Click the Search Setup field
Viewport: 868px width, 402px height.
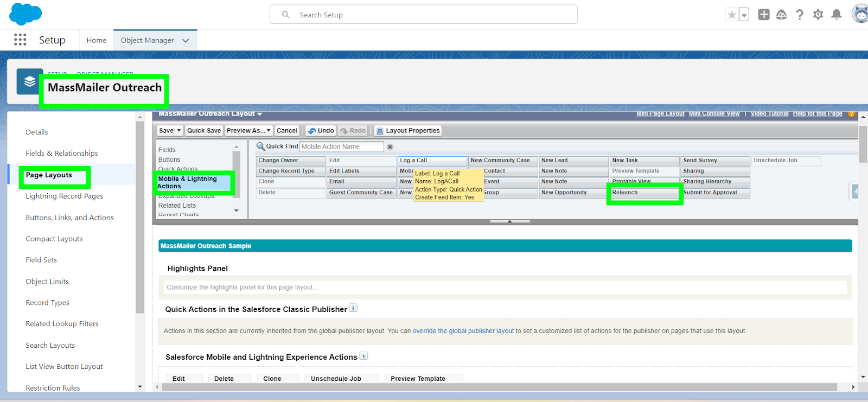(424, 15)
